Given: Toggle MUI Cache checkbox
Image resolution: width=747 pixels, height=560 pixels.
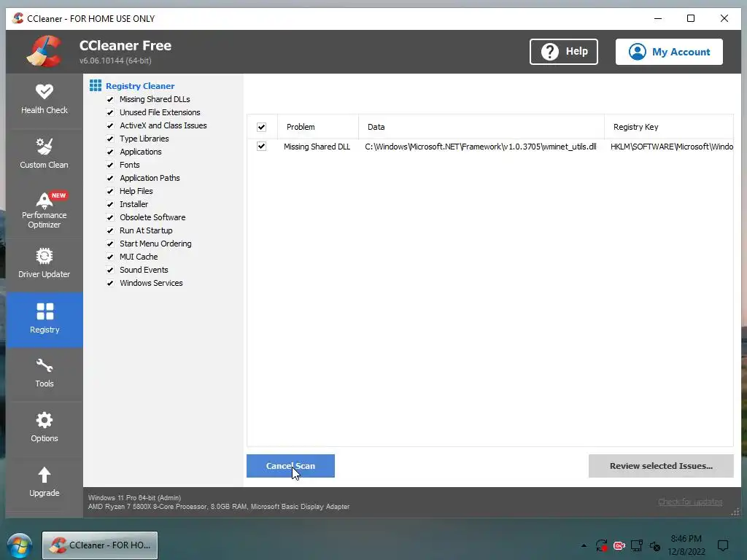Looking at the screenshot, I should (x=111, y=257).
